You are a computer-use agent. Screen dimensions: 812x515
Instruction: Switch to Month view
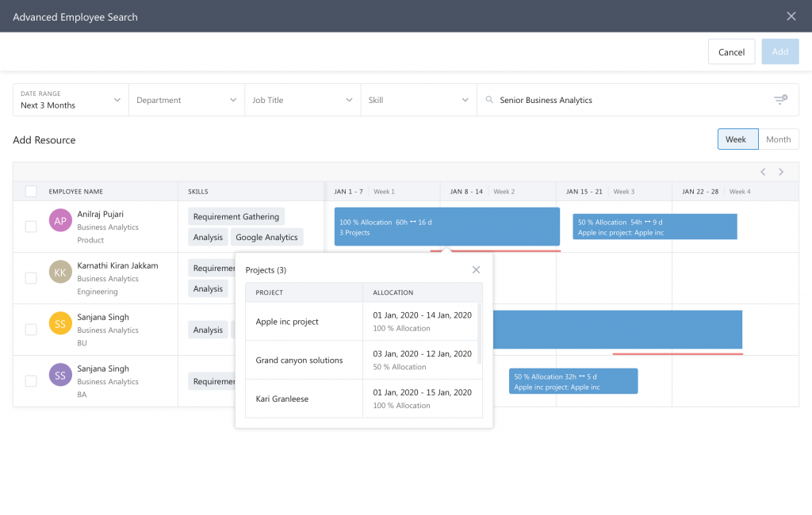pyautogui.click(x=778, y=139)
